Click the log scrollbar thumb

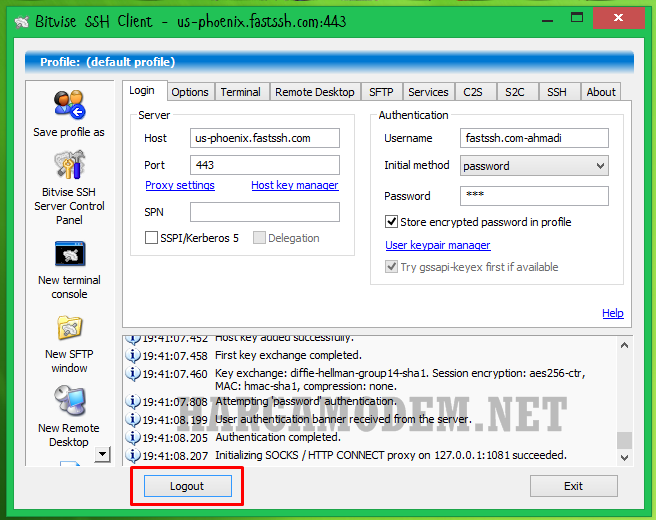click(625, 441)
